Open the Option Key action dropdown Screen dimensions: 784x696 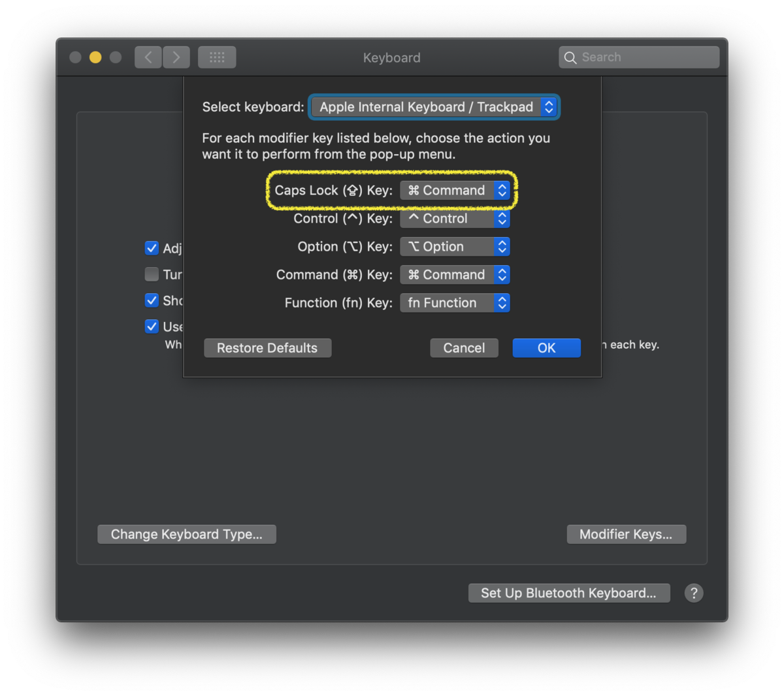click(455, 246)
